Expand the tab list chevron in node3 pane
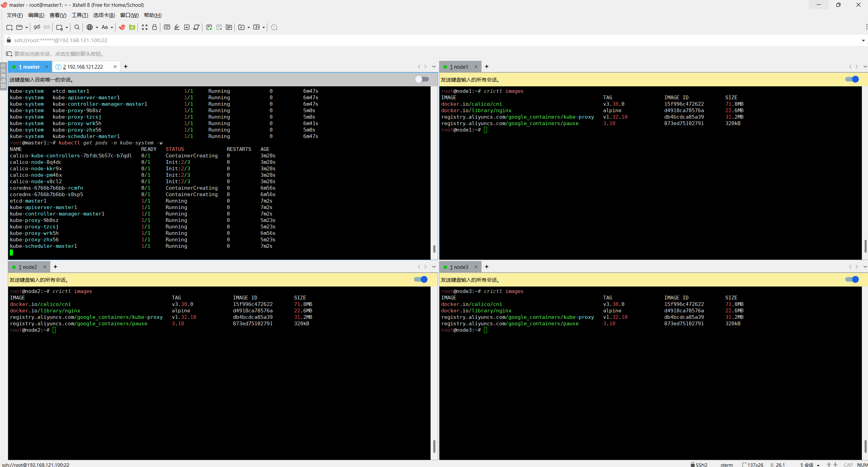This screenshot has width=868, height=467. click(x=865, y=267)
